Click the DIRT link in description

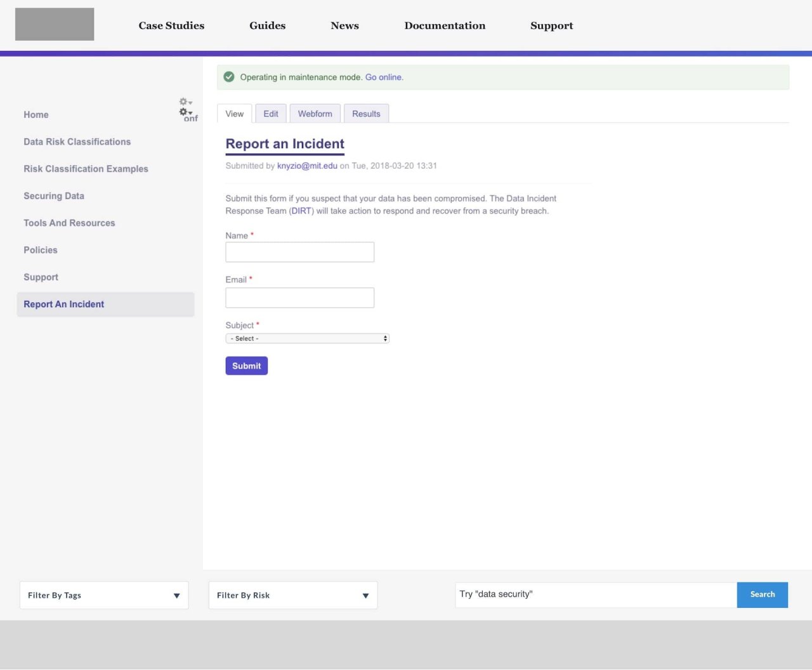[301, 211]
